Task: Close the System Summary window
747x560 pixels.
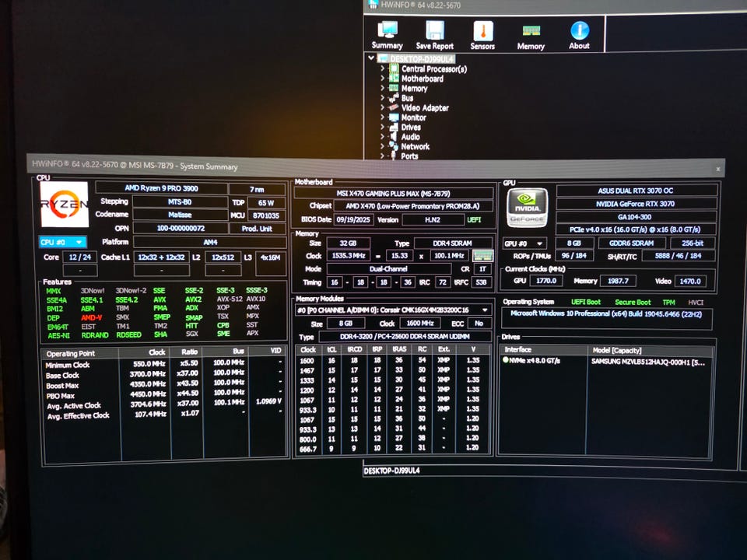Action: pos(718,169)
